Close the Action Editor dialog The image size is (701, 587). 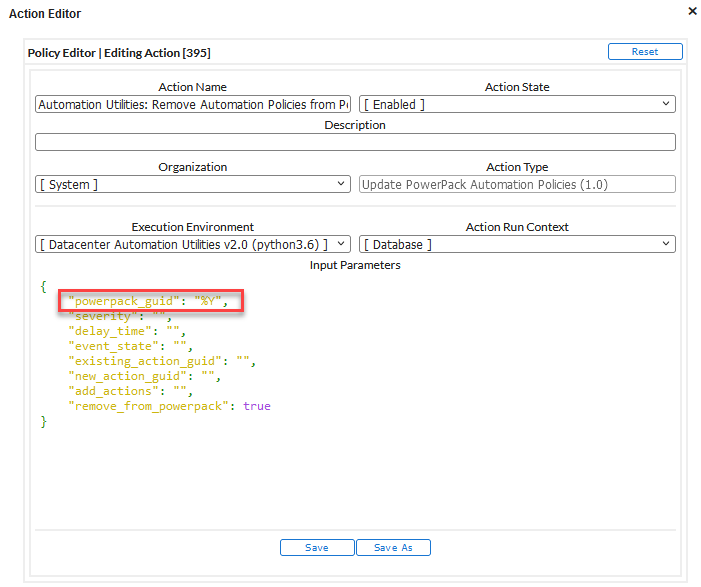tap(692, 11)
